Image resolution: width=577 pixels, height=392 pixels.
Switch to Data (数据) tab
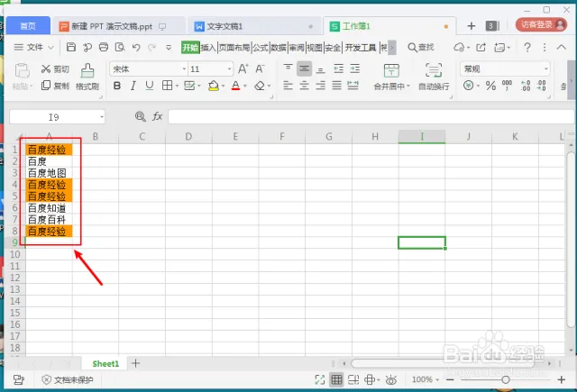point(279,48)
